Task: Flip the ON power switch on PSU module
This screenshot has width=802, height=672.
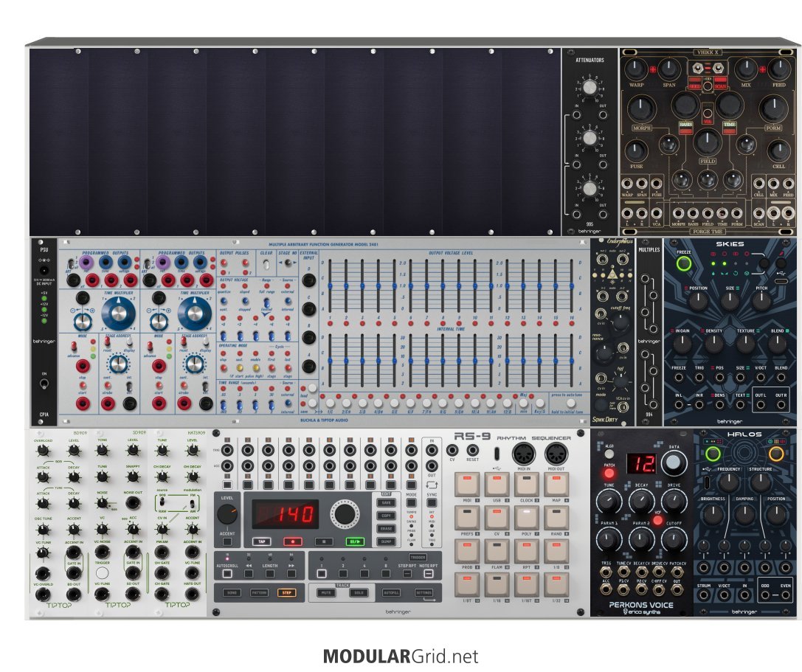Action: click(44, 384)
